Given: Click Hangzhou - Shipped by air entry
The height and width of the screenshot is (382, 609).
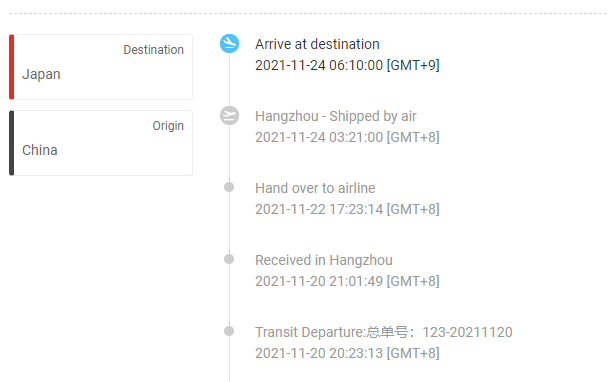Looking at the screenshot, I should 336,116.
